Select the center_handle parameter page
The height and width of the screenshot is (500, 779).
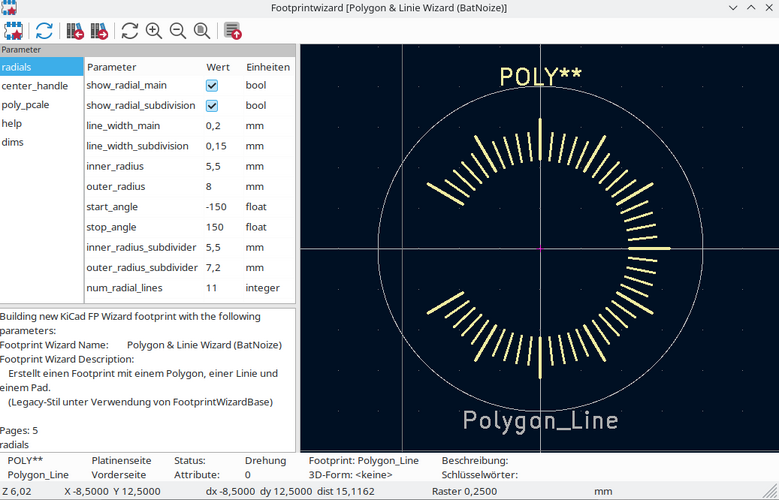click(35, 86)
